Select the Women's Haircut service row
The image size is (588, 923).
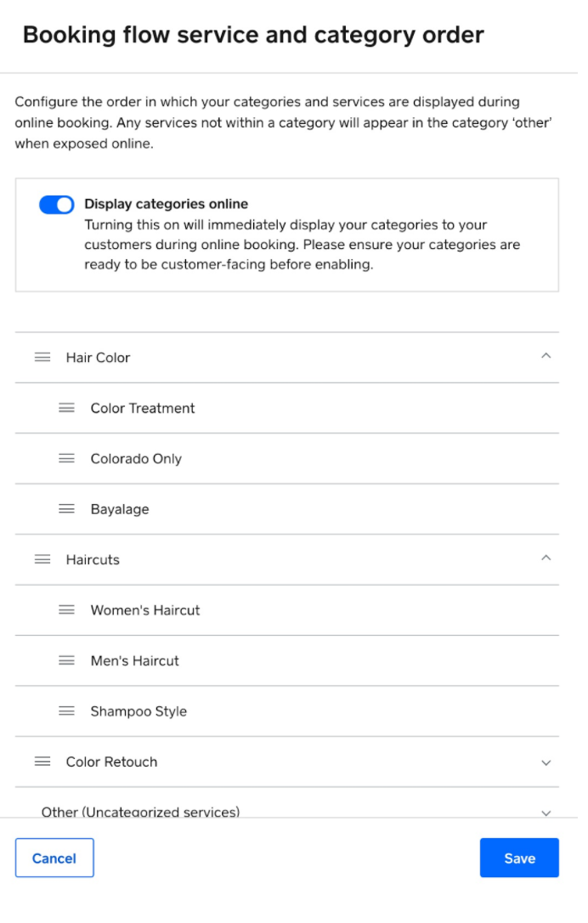click(x=287, y=610)
